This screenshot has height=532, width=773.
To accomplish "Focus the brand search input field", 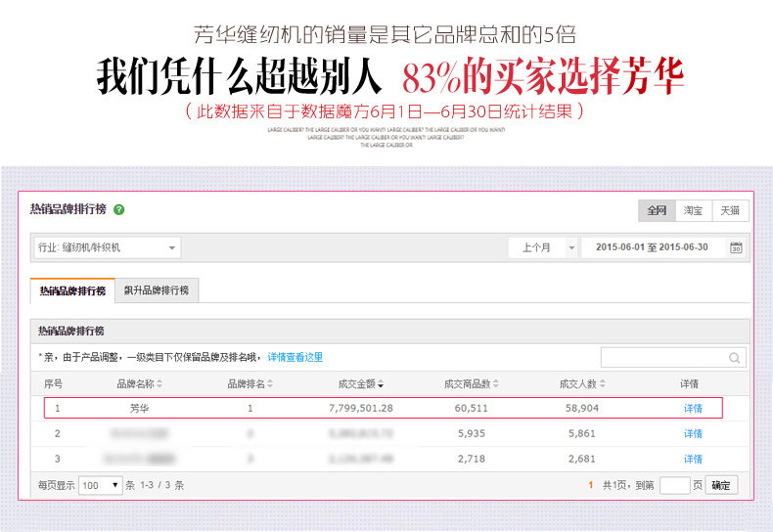I will pos(673,358).
